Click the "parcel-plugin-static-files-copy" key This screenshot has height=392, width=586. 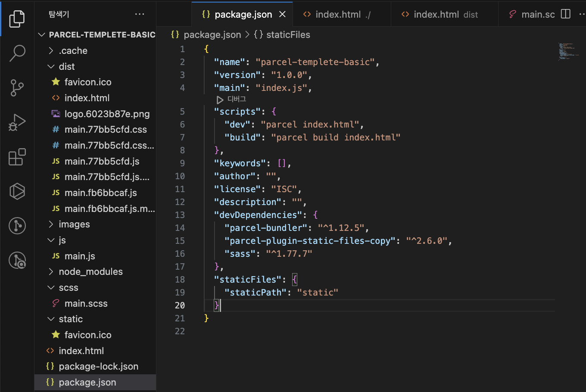(310, 241)
